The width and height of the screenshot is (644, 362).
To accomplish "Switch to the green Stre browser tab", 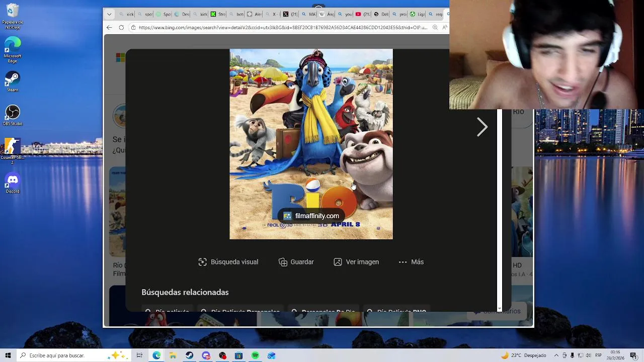I will pos(218,14).
